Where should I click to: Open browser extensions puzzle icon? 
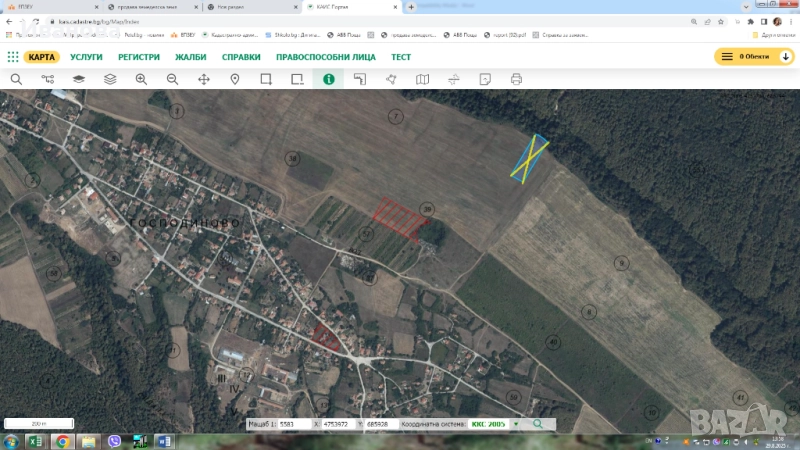(751, 22)
